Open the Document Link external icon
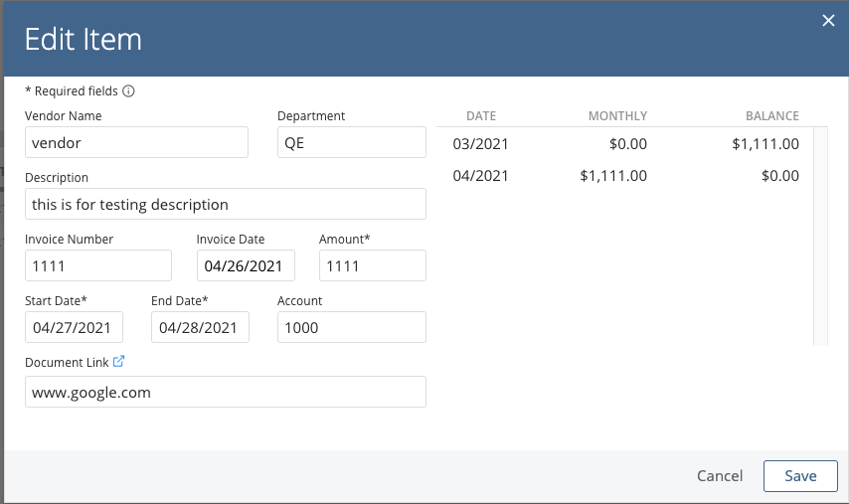Image resolution: width=849 pixels, height=504 pixels. [119, 362]
